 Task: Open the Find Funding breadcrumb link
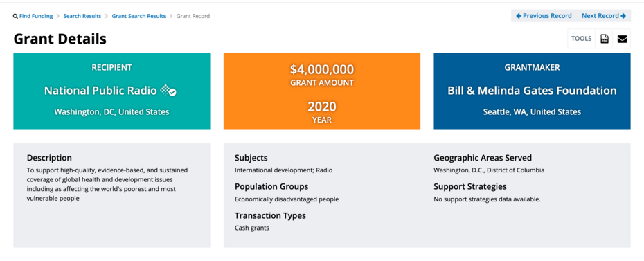point(36,16)
